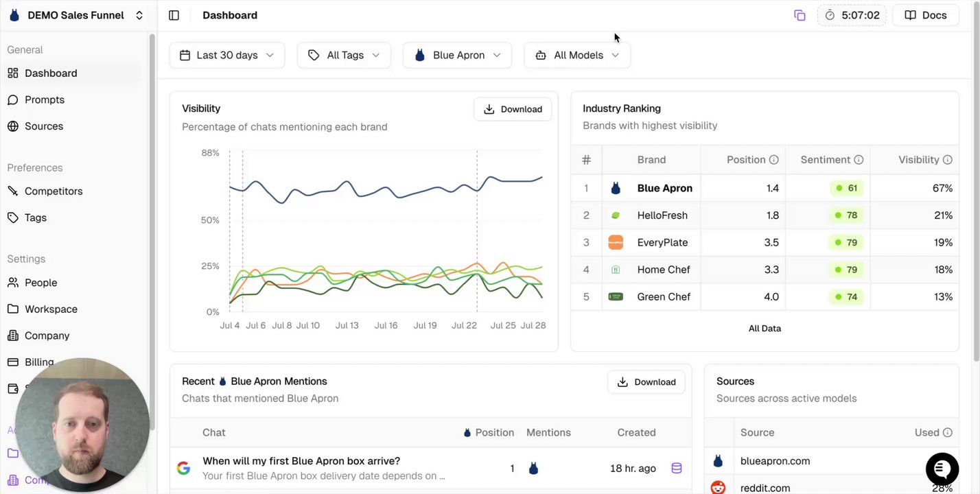
Task: Click the Sentiment info icon
Action: pos(859,160)
